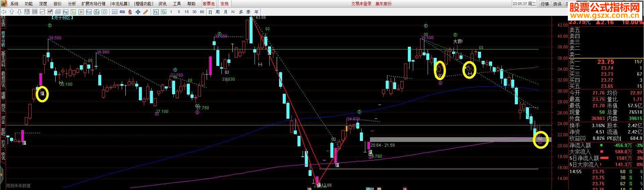This screenshot has width=644, height=190.
Task: Click the down arrow toolbar icon
Action: point(19,12)
